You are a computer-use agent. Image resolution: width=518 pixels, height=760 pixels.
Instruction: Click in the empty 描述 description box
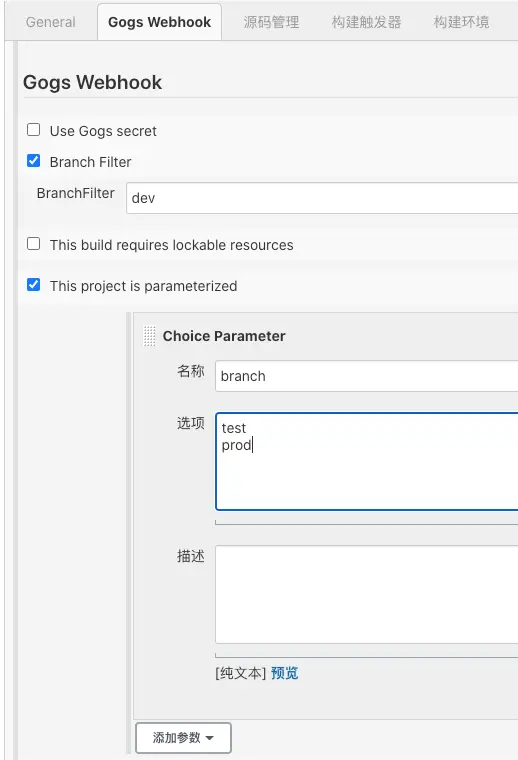[x=366, y=594]
